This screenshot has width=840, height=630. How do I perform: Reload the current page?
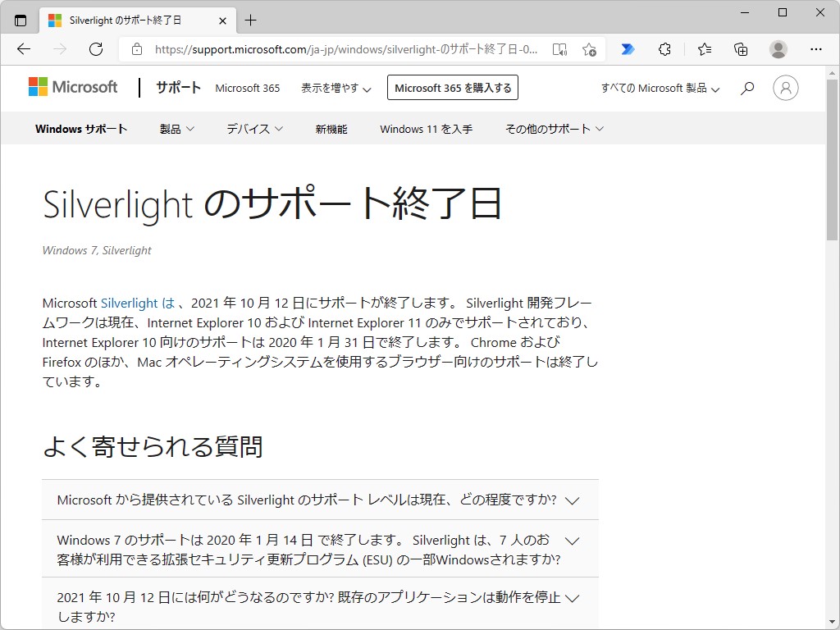pos(96,49)
